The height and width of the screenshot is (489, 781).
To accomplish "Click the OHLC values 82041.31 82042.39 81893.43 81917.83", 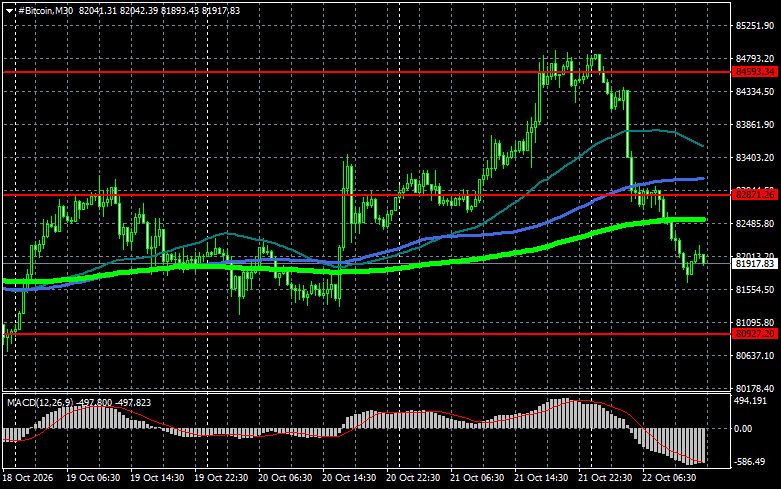I will coord(159,11).
